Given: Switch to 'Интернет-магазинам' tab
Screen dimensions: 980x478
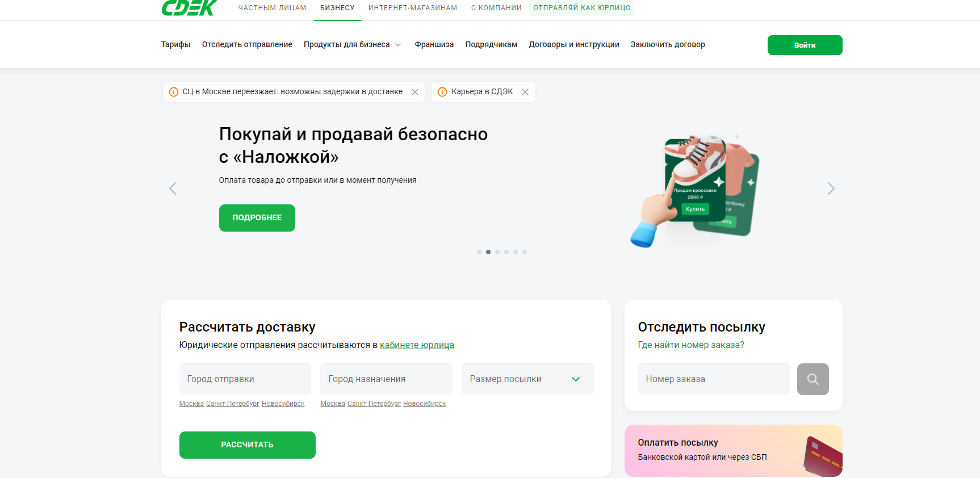Looking at the screenshot, I should tap(412, 8).
